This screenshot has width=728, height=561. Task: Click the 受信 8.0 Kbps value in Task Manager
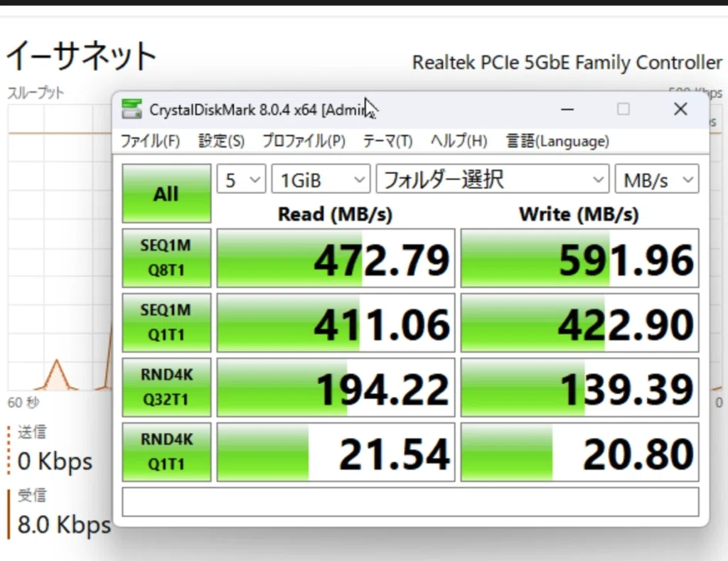coord(64,525)
